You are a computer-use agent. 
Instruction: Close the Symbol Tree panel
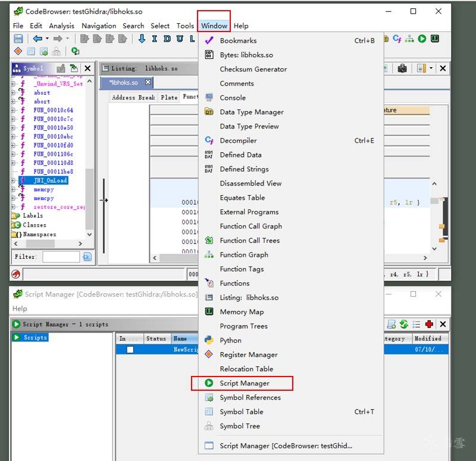[x=87, y=68]
